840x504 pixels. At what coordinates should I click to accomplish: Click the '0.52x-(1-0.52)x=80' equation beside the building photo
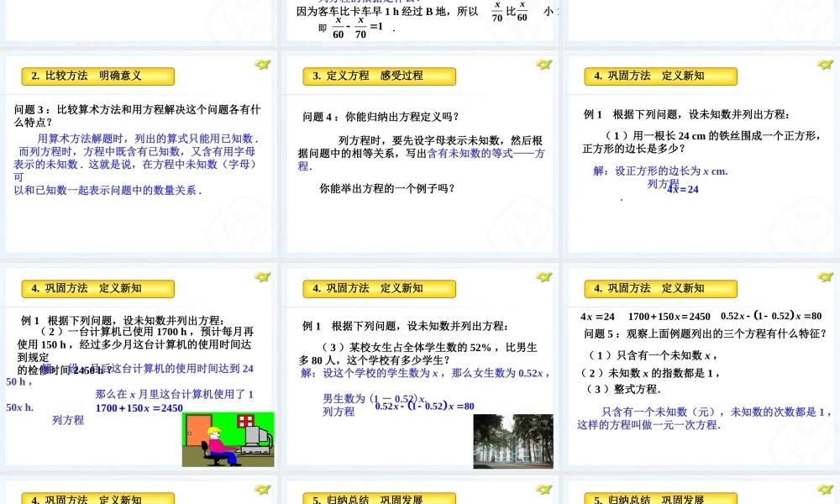[x=424, y=407]
